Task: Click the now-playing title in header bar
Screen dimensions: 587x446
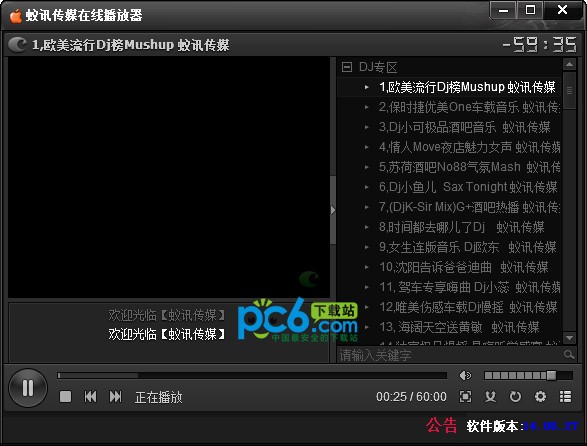Action: coord(130,45)
